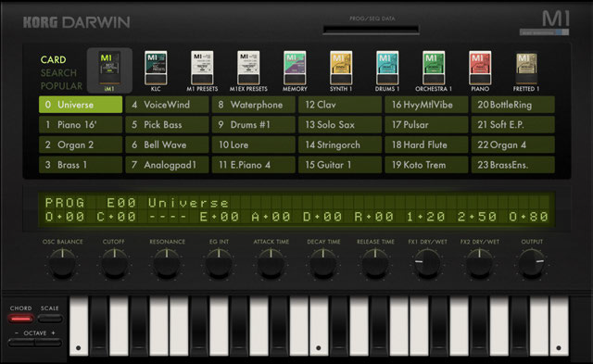This screenshot has height=364, width=593.
Task: Click the RESONANCE knob
Action: [167, 263]
